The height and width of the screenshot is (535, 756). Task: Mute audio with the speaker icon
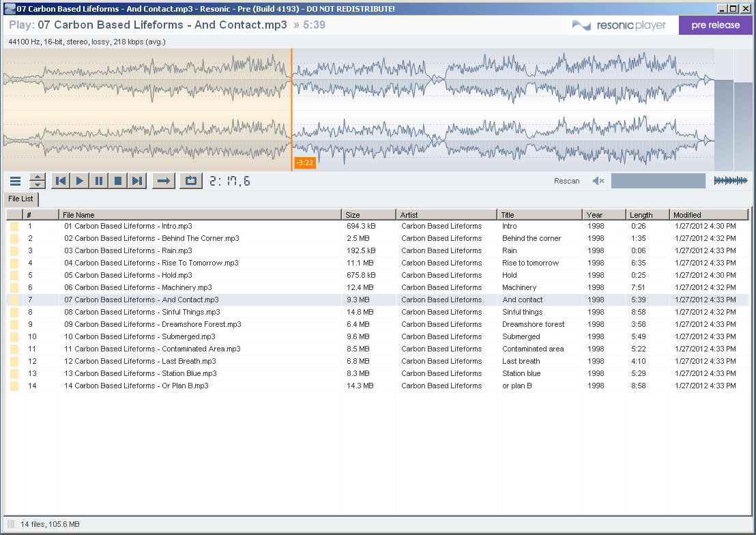598,181
